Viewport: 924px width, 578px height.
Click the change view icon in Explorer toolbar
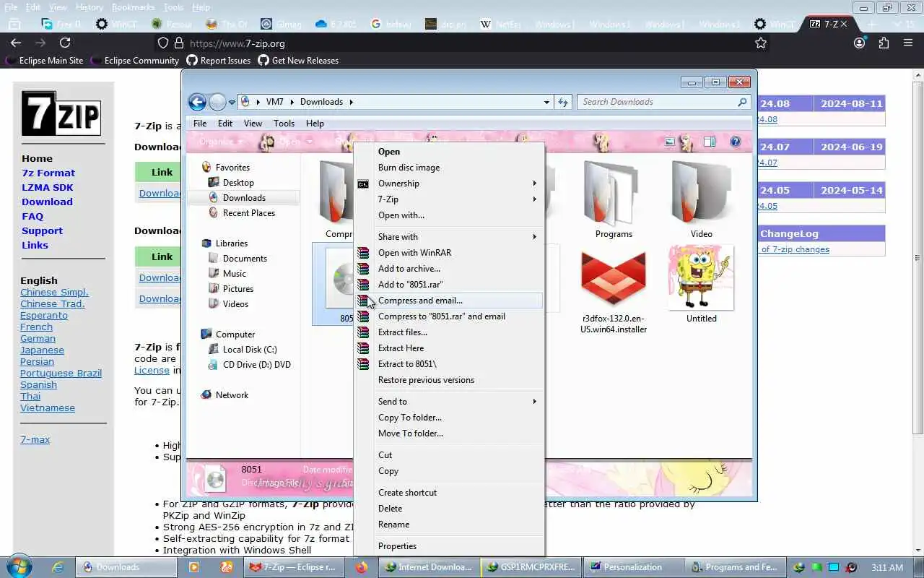tap(670, 142)
